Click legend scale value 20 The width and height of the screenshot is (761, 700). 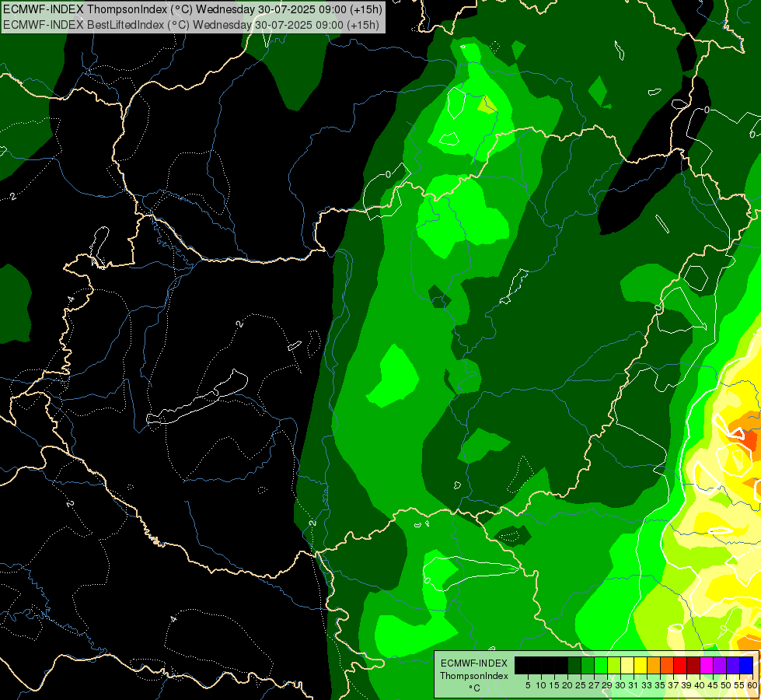click(x=567, y=685)
